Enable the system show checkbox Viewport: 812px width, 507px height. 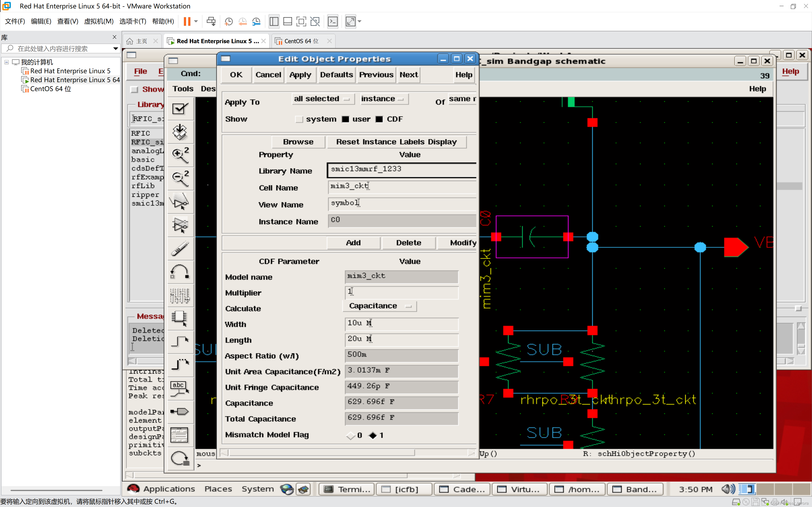point(299,119)
